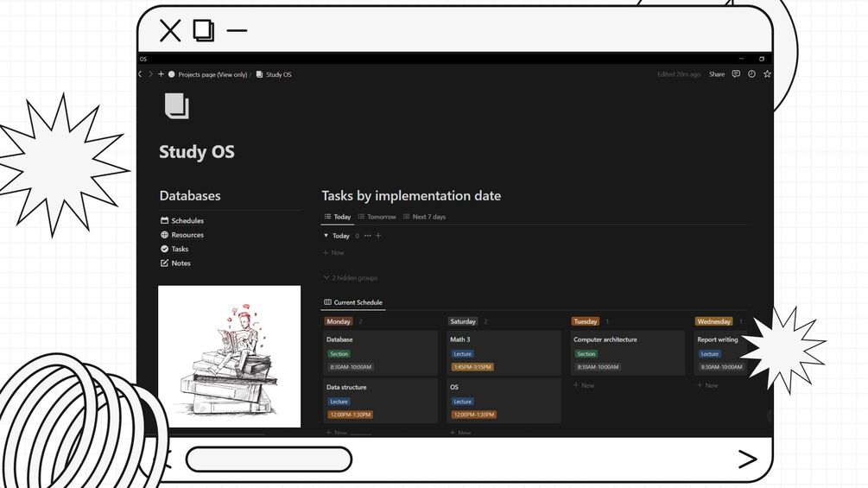Switch to the Today view tab
The width and height of the screenshot is (868, 488).
pyautogui.click(x=338, y=217)
